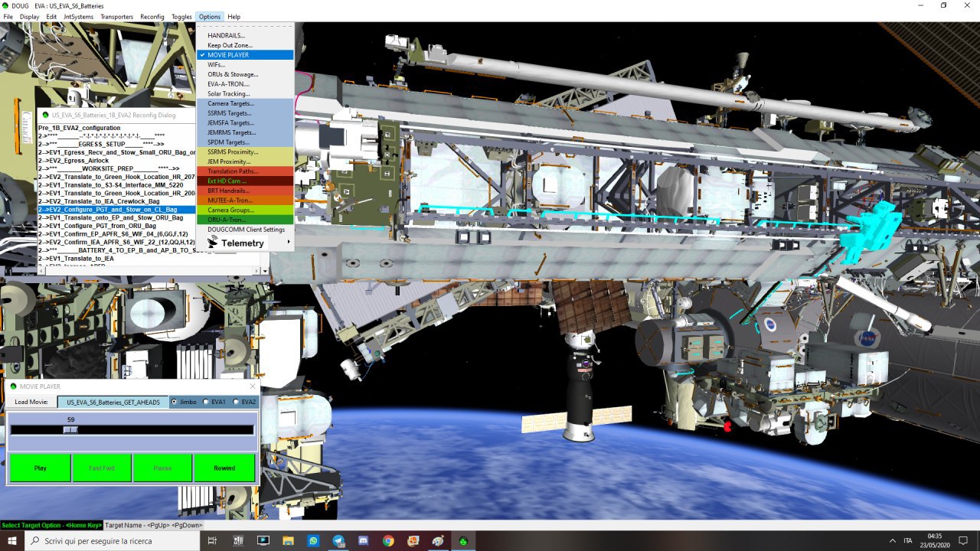980x551 pixels.
Task: Open Task View on the taskbar
Action: 212,541
